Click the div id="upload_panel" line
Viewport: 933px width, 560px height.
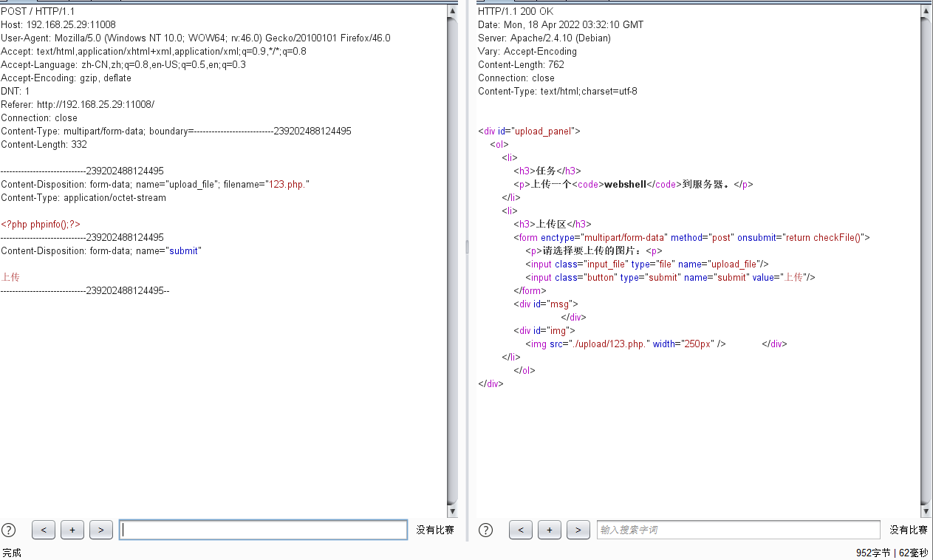click(x=530, y=132)
